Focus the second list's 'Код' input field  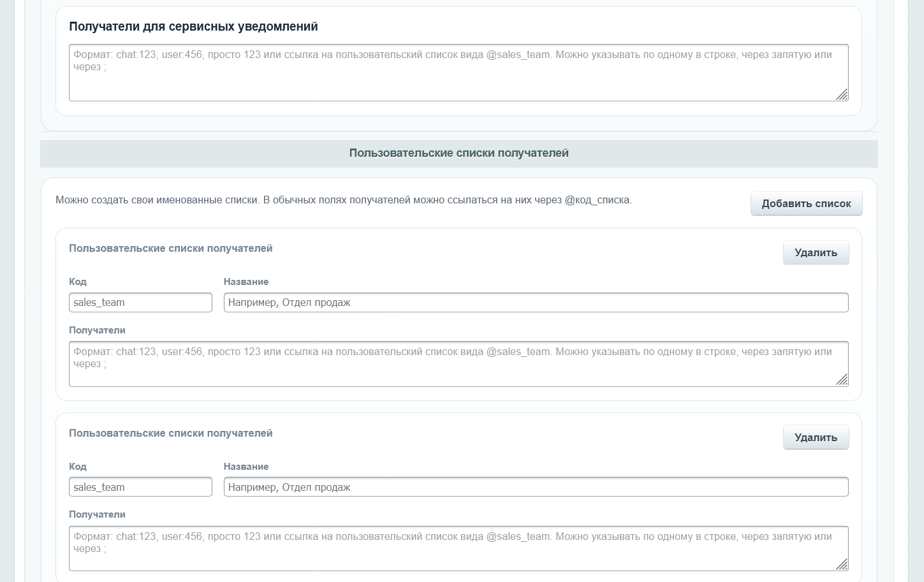pyautogui.click(x=140, y=487)
